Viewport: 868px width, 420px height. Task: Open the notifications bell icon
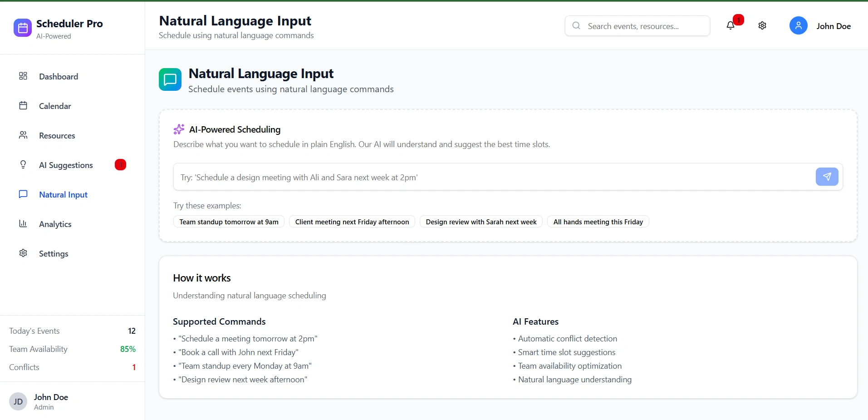[x=731, y=26]
